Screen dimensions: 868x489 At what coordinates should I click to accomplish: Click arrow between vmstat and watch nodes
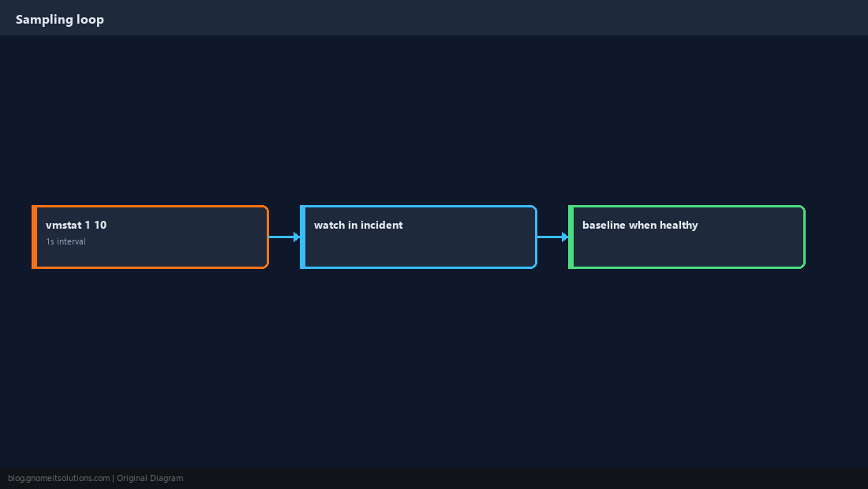tap(284, 237)
